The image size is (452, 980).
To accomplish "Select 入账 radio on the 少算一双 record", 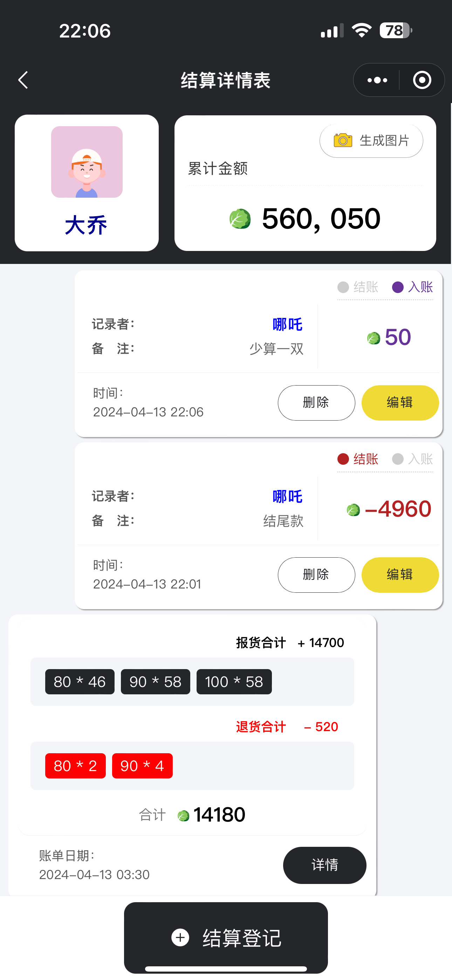I will 398,287.
